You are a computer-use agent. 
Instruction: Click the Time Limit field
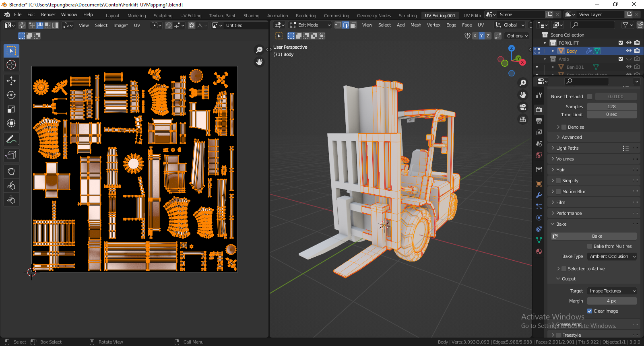click(612, 114)
